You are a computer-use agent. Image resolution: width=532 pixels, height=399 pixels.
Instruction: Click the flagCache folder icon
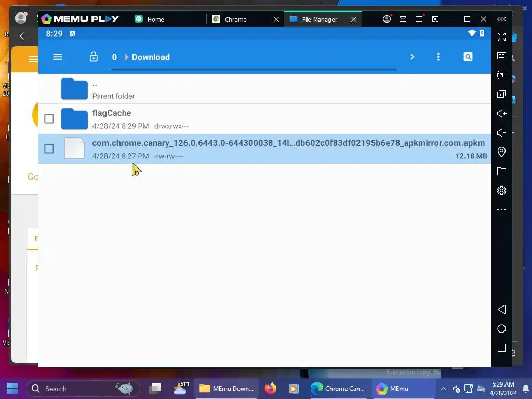click(x=74, y=119)
